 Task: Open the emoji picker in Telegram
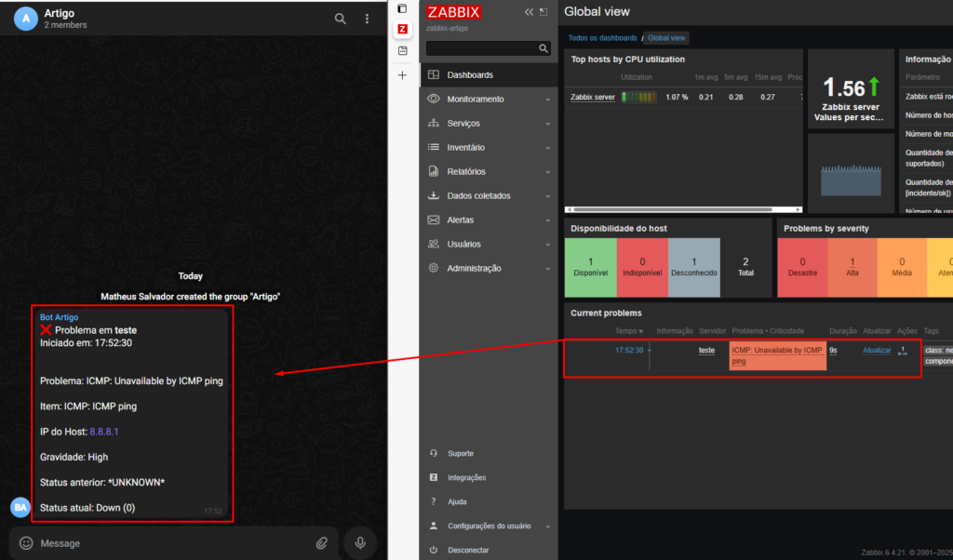point(25,543)
